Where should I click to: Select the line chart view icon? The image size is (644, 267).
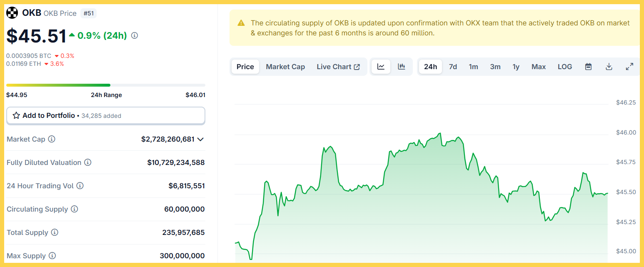pos(381,67)
